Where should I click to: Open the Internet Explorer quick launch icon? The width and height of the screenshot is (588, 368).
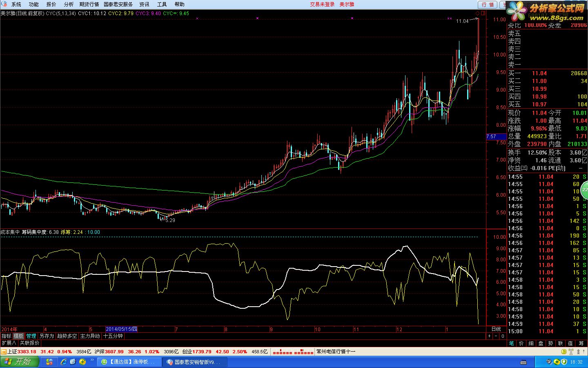[x=64, y=362]
